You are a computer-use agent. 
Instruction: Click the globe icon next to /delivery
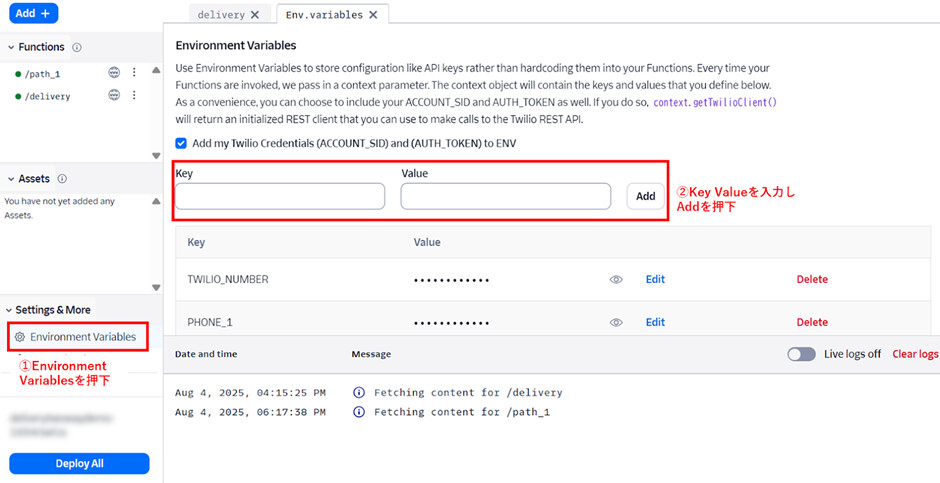(x=114, y=96)
